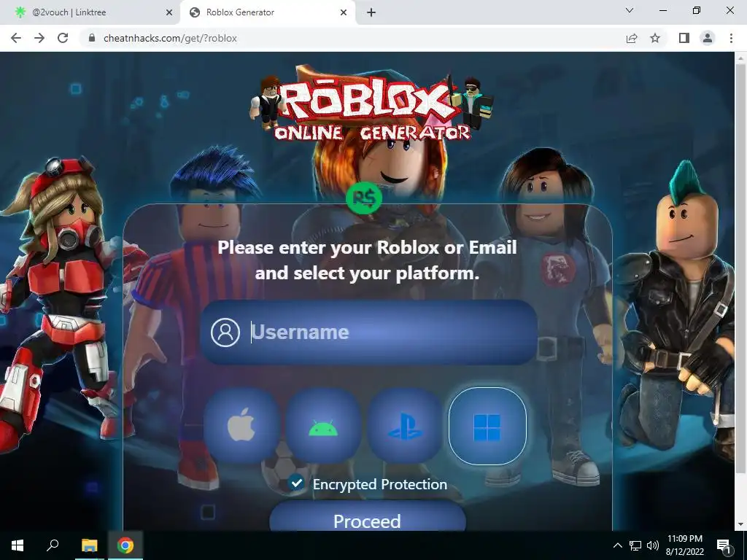Click the address bar URL
The image size is (747, 560).
pyautogui.click(x=170, y=38)
